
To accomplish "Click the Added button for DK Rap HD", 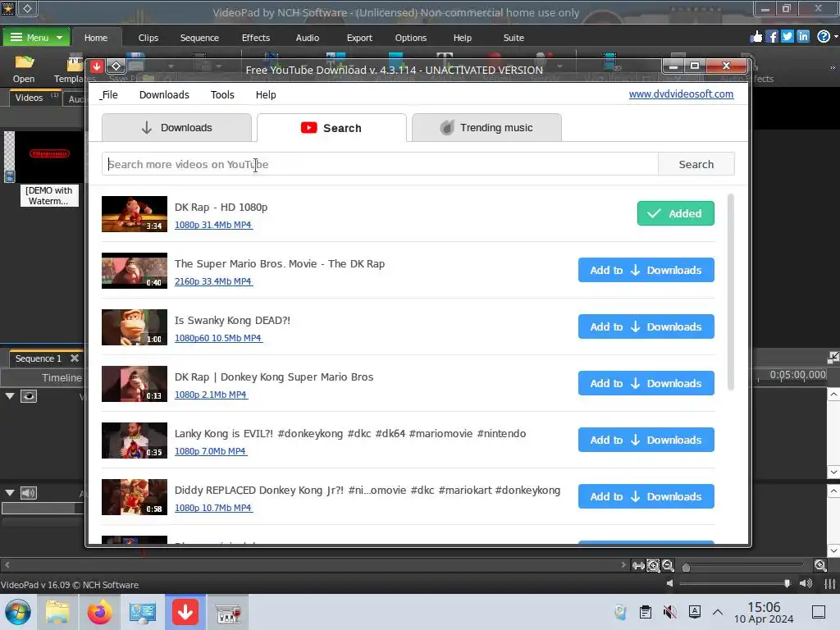I will 676,213.
